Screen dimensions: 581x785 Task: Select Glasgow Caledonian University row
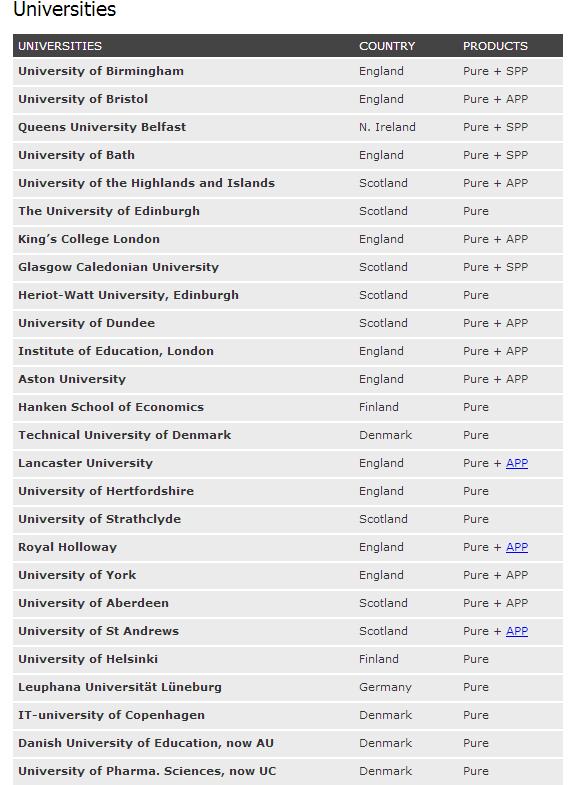tap(288, 267)
